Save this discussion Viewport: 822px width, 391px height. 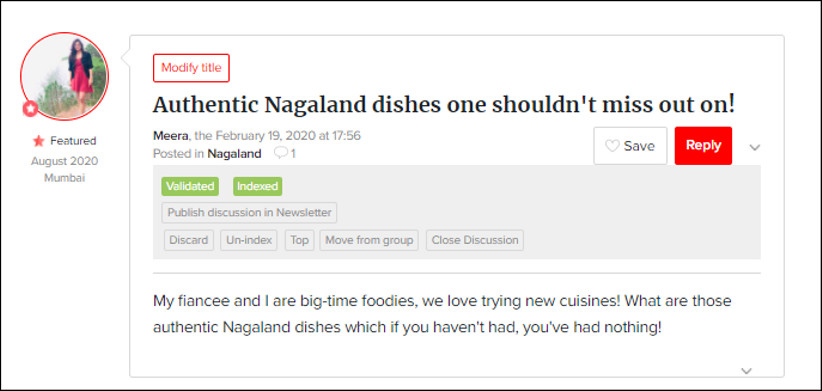coord(630,146)
